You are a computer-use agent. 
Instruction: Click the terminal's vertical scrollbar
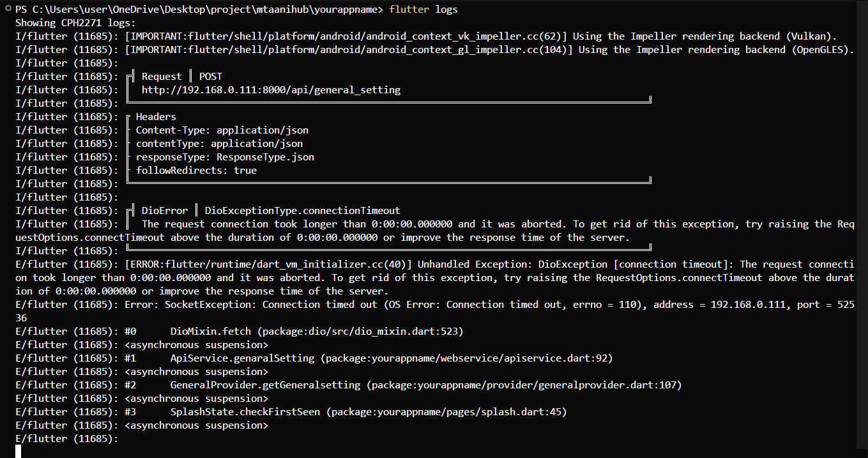click(x=862, y=224)
